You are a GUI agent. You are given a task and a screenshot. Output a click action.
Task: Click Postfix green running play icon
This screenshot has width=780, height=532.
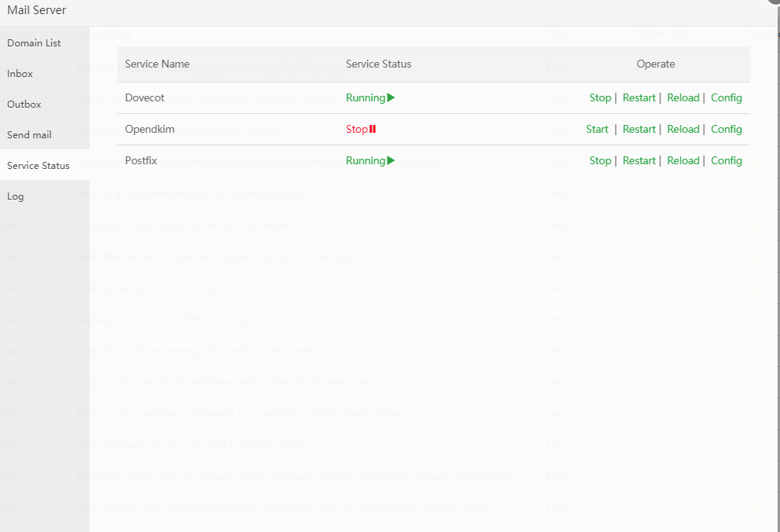point(391,161)
